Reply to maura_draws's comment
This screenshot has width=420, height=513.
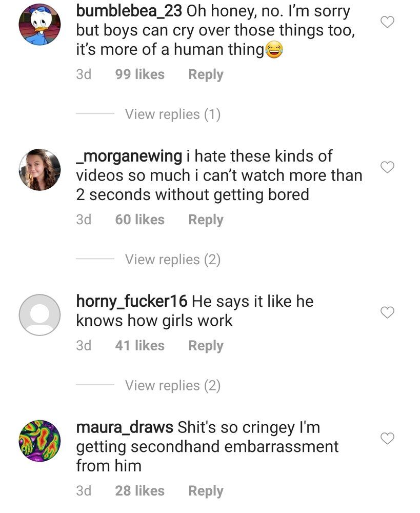click(206, 491)
